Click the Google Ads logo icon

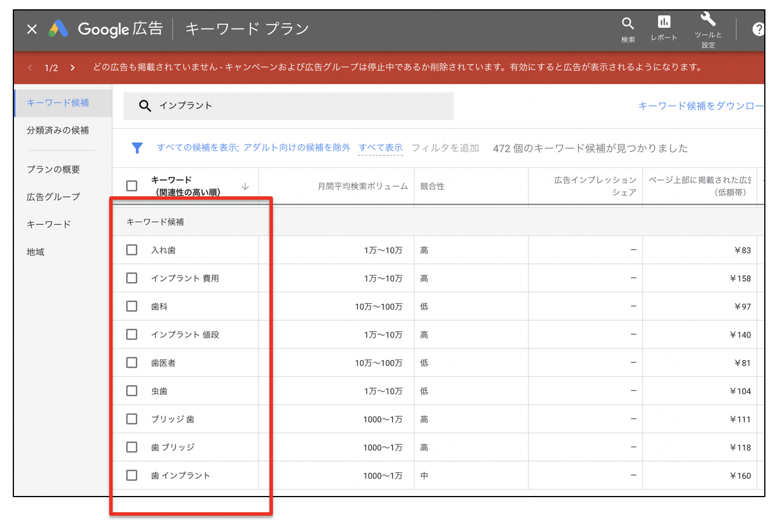(59, 29)
